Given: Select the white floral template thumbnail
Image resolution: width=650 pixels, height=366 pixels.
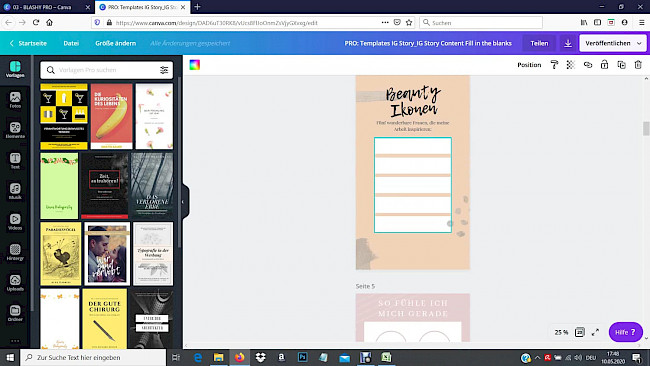Looking at the screenshot, I should [x=154, y=116].
